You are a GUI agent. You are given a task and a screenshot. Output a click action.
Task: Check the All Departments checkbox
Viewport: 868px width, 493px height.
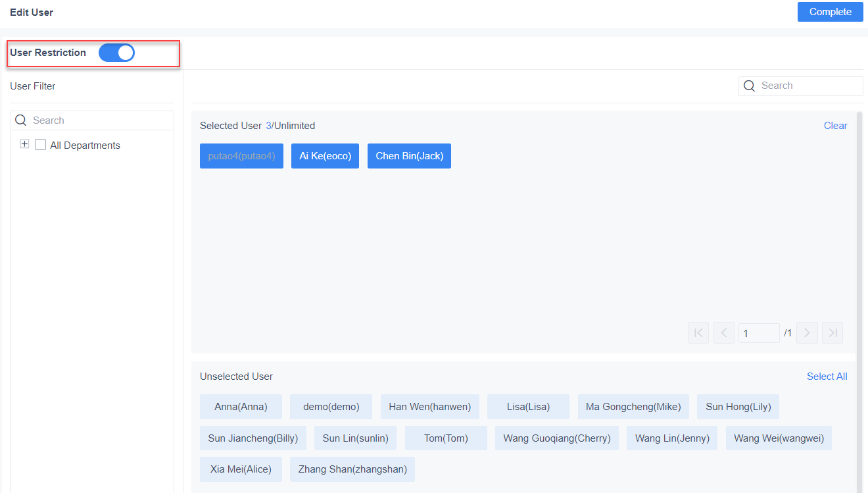(40, 145)
